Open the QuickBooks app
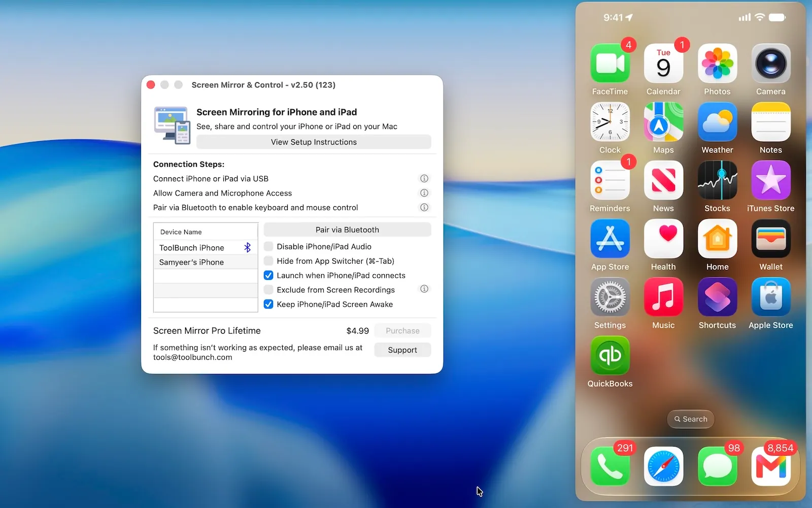812x508 pixels. click(610, 356)
